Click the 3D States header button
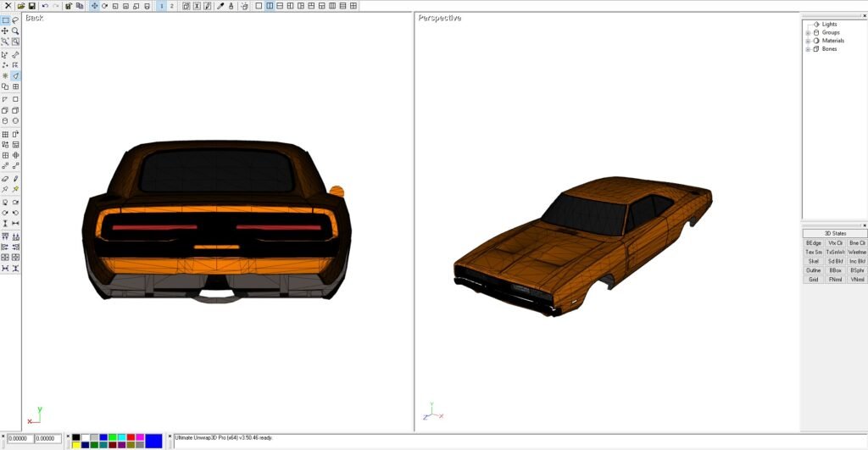 (x=835, y=233)
